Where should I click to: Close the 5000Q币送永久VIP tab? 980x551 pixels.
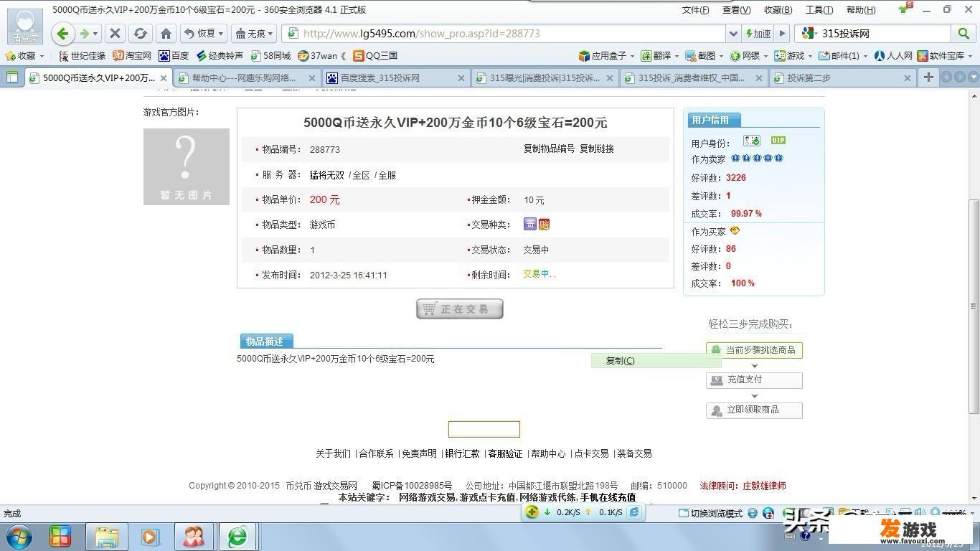(164, 78)
